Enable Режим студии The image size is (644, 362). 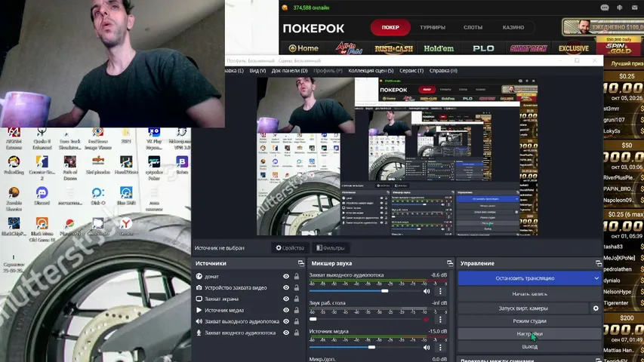[x=529, y=321]
